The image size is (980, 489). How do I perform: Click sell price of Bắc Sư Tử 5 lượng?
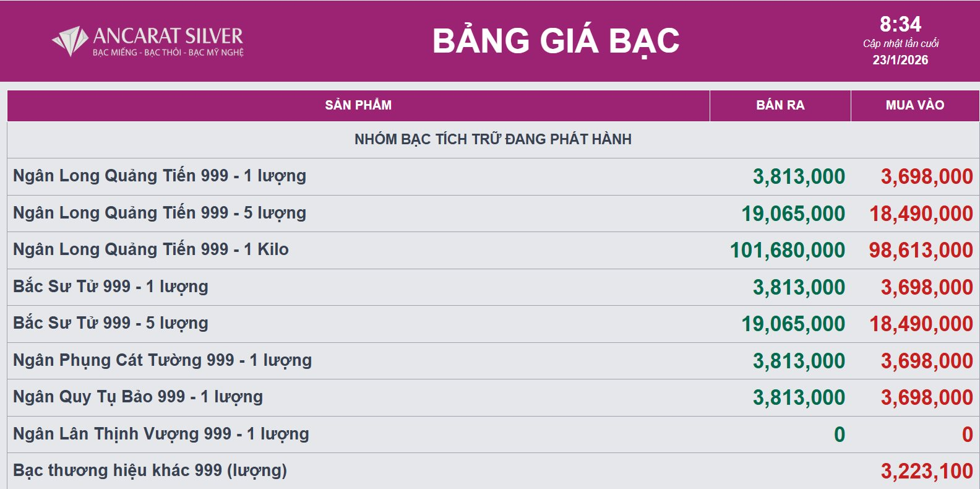[793, 324]
